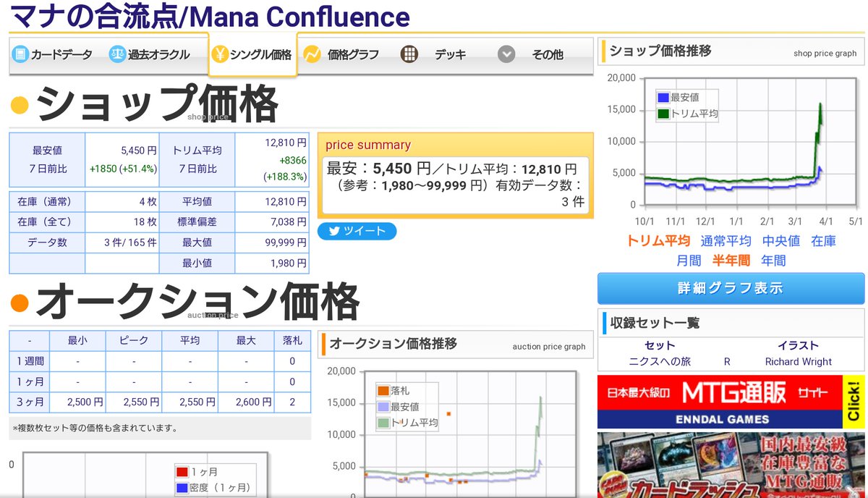Click the 2,600 円 maximum auction cell
The height and width of the screenshot is (498, 868).
click(246, 402)
